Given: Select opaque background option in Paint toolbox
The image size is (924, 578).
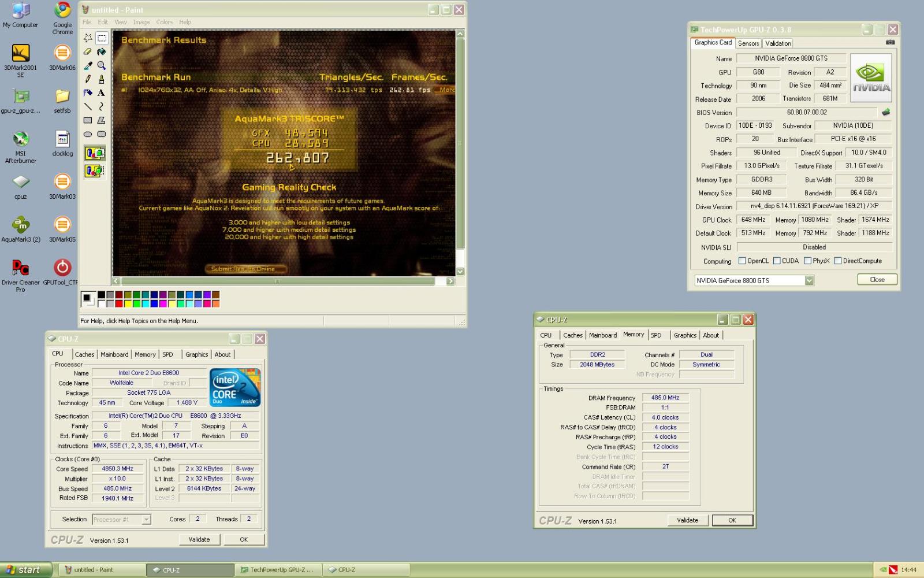Looking at the screenshot, I should 95,153.
